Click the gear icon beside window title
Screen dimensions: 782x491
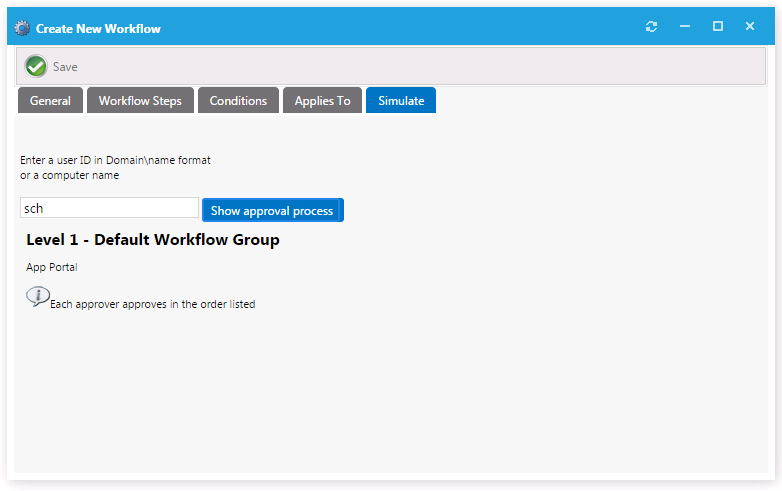[22, 28]
